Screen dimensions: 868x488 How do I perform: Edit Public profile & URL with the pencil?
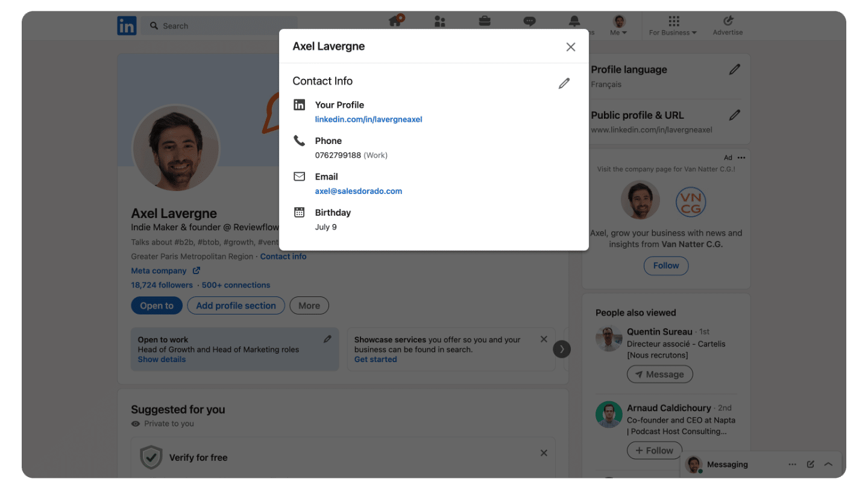tap(734, 115)
